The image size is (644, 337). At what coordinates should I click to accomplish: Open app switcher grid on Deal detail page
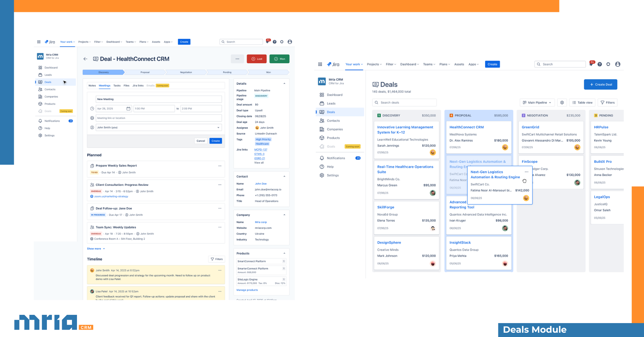[39, 42]
